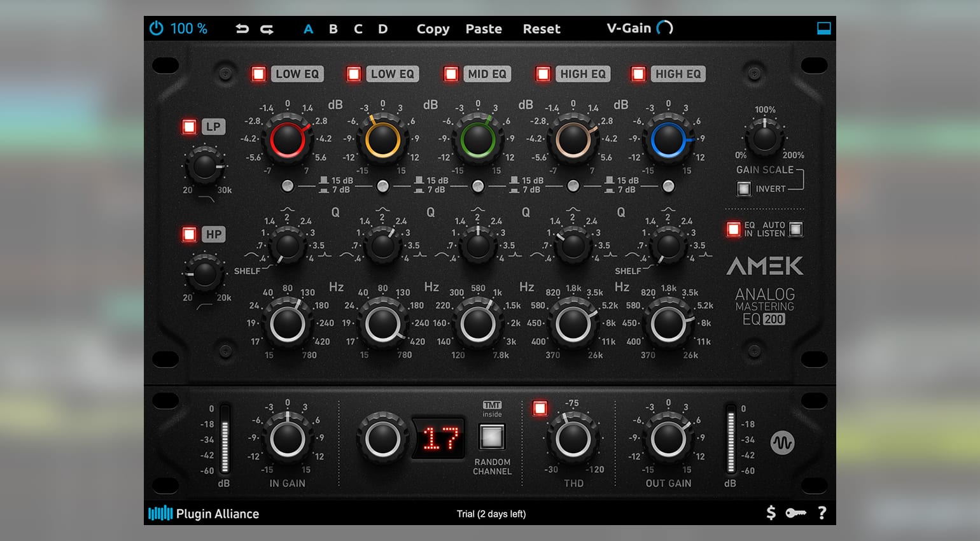
Task: Click the TMT Random Channel button
Action: tap(492, 437)
